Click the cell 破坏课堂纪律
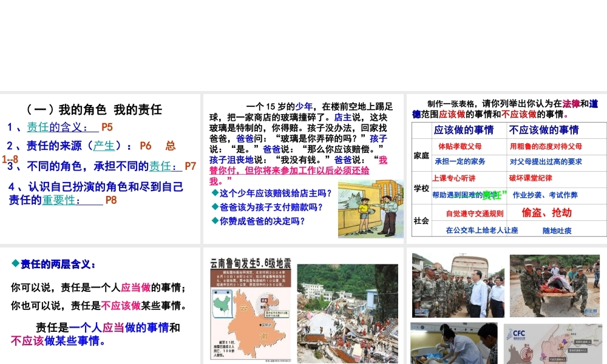Viewport: 607px width, 364px height. pos(531,178)
